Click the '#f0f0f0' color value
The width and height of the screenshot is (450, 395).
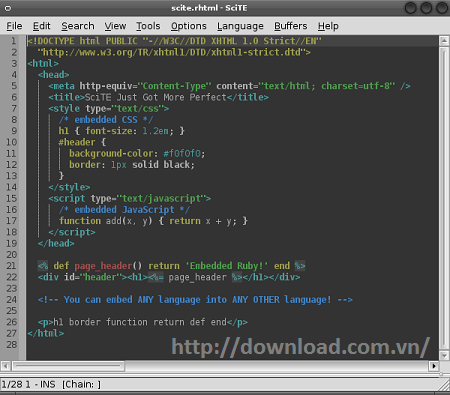point(182,154)
